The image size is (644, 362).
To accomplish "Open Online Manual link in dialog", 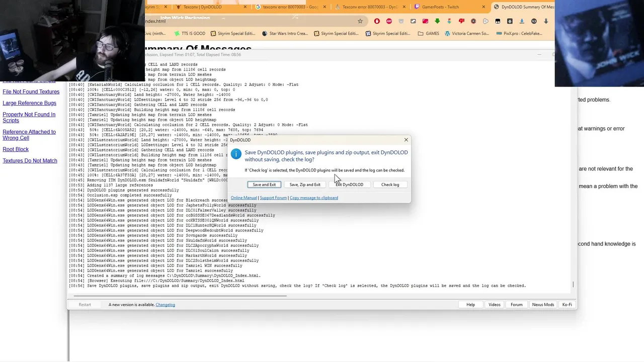I will (x=244, y=198).
